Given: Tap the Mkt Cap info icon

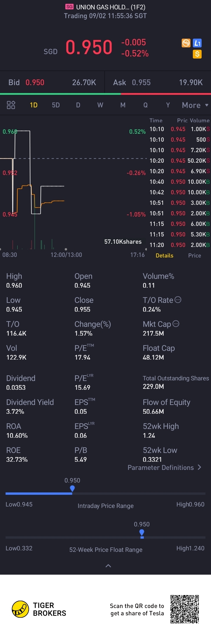Looking at the screenshot, I should click(x=176, y=324).
